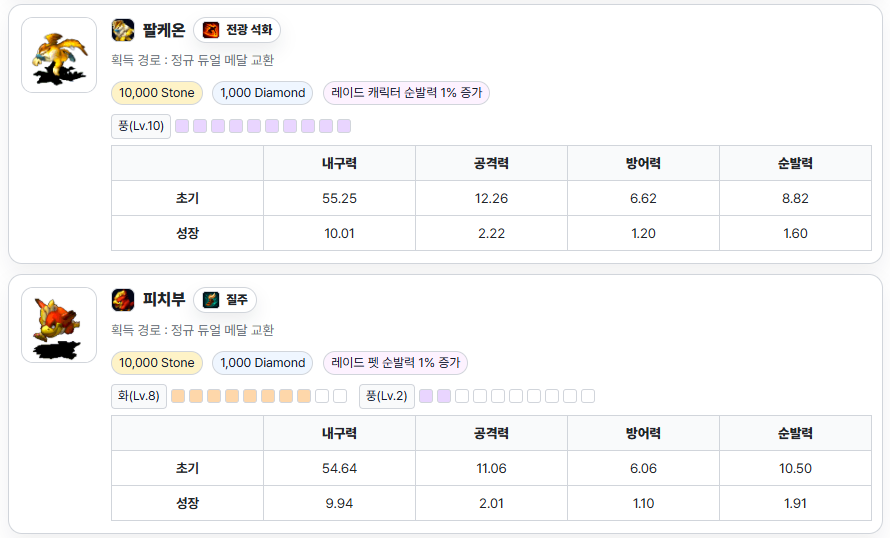Click the 질주 skill icon

pos(211,300)
